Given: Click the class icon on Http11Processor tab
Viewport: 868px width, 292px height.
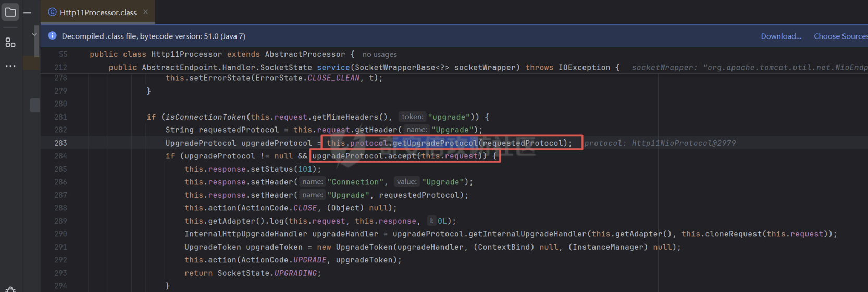Looking at the screenshot, I should pyautogui.click(x=52, y=12).
